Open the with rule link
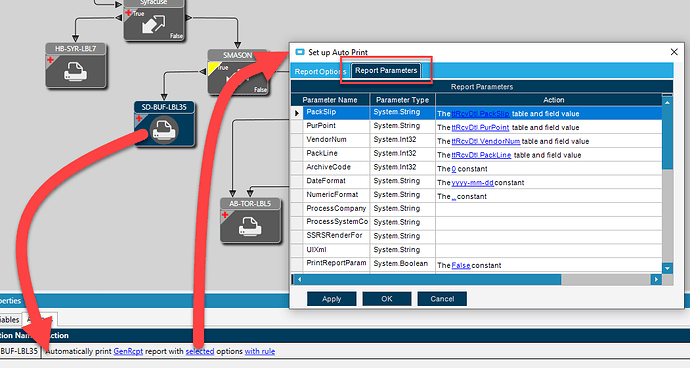This screenshot has width=690, height=368. pos(260,351)
